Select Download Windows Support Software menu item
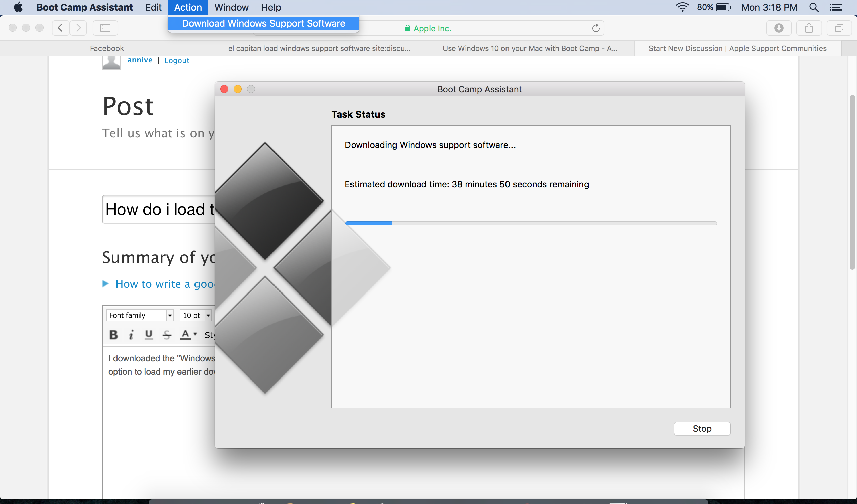The image size is (857, 504). click(263, 23)
